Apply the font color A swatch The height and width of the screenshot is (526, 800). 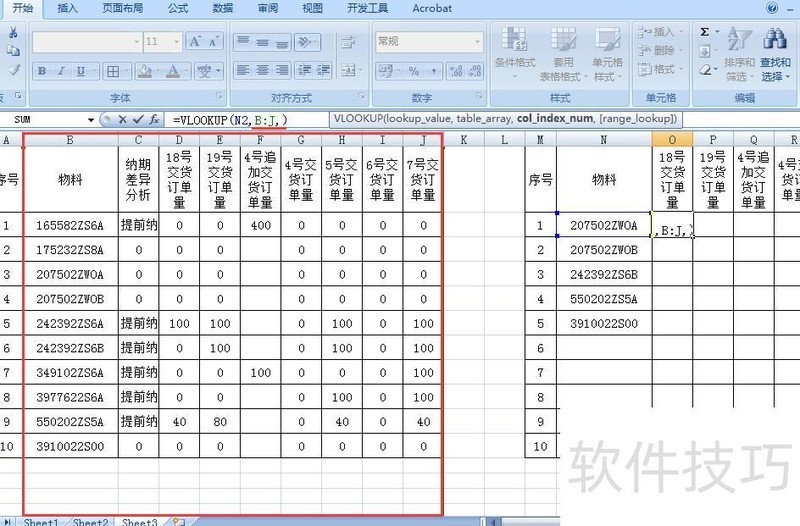click(173, 71)
